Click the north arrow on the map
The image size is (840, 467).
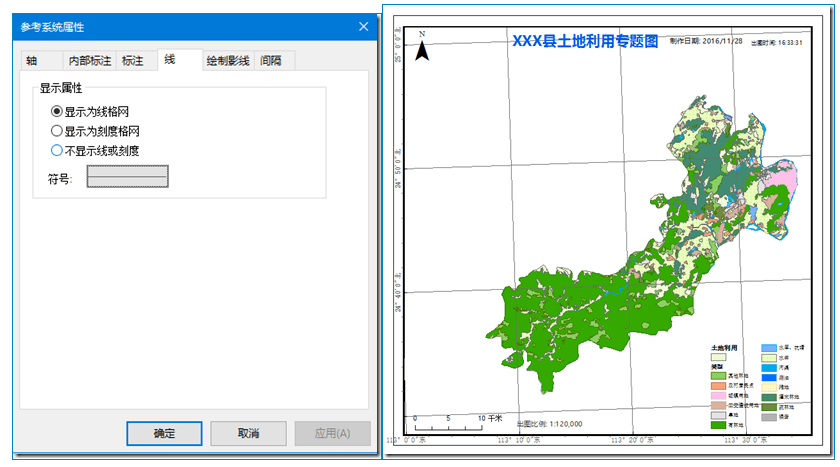pyautogui.click(x=422, y=47)
